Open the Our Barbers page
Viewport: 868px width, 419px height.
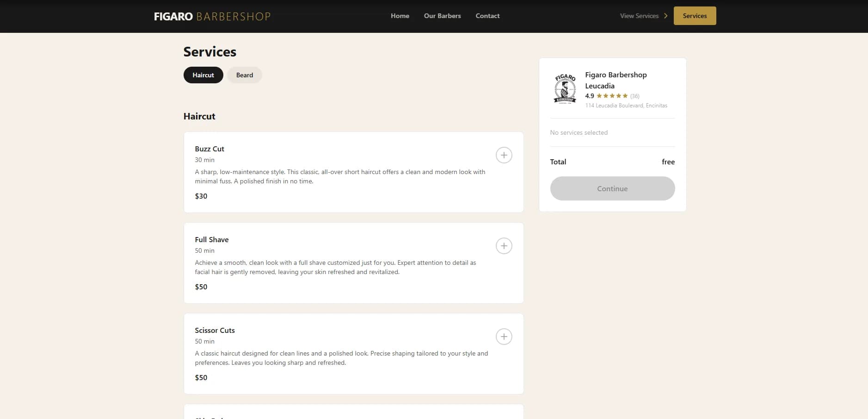pos(442,16)
